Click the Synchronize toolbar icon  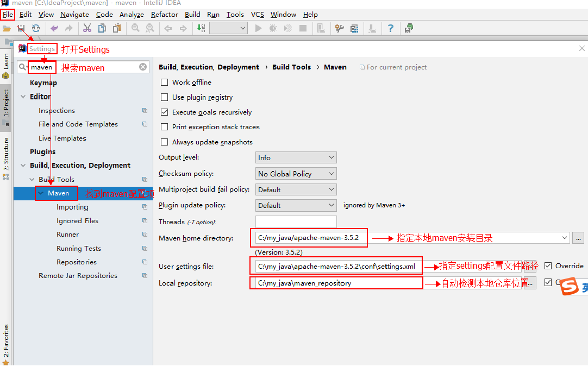point(36,28)
